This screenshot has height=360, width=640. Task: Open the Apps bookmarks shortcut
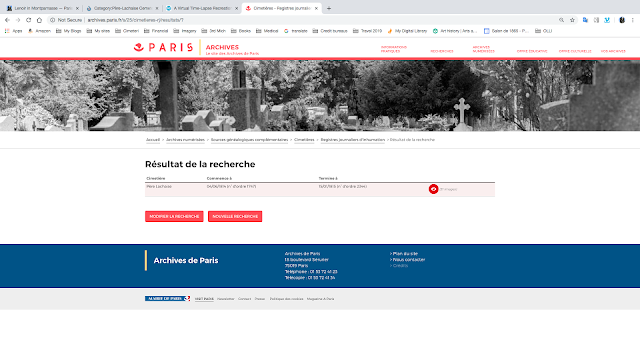(13, 31)
